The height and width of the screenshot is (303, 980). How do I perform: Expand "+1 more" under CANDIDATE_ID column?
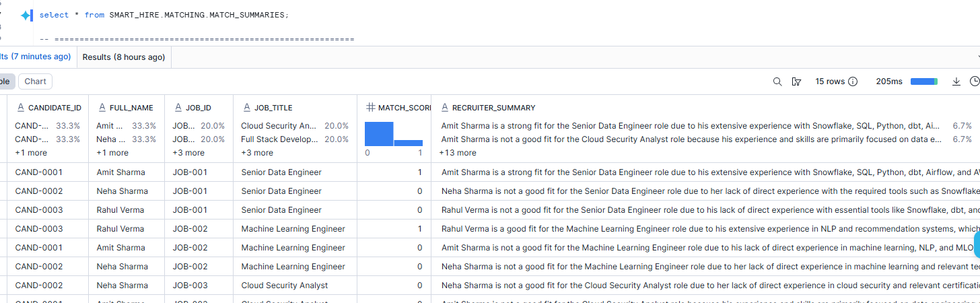(30, 153)
